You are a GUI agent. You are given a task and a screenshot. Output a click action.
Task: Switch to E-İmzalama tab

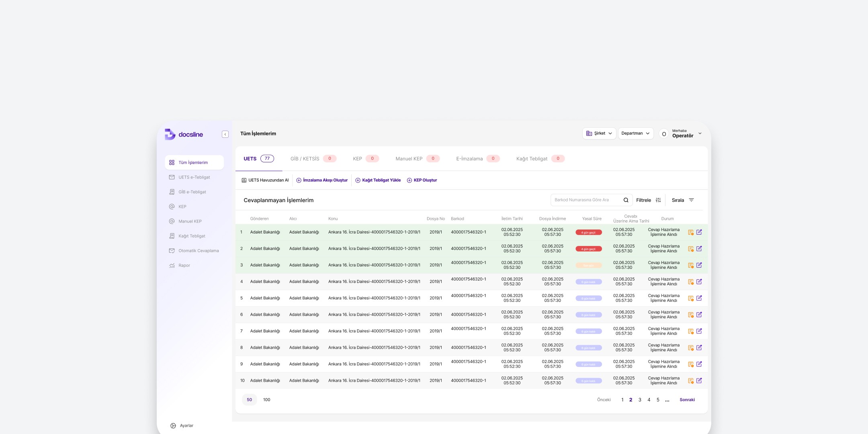[x=469, y=159]
